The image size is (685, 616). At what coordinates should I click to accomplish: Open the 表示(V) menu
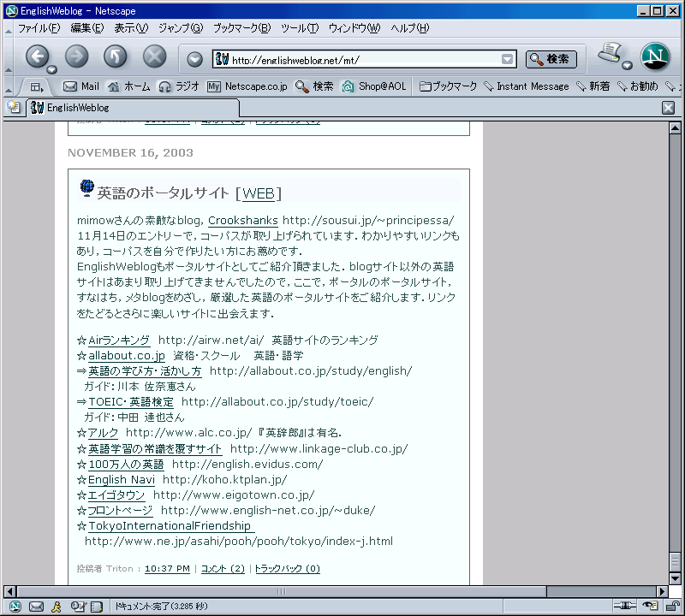[131, 28]
